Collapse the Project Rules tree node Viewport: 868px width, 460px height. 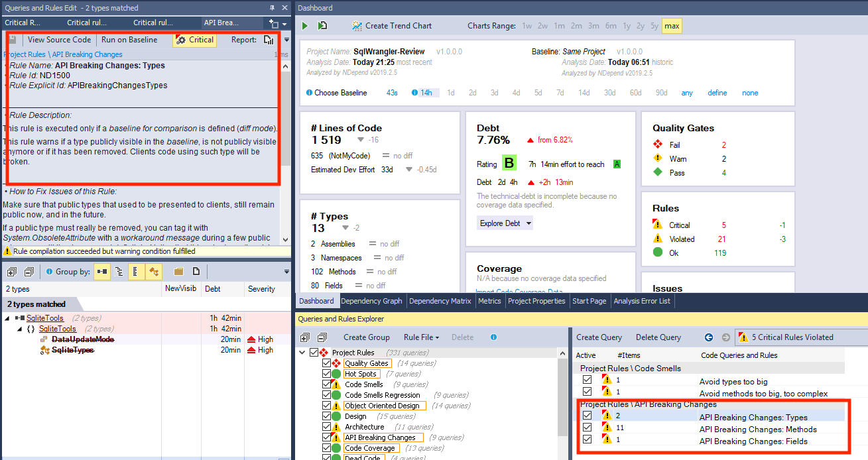303,353
